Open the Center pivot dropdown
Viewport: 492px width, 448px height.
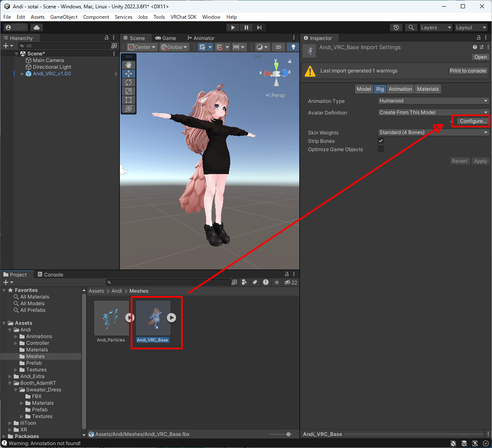tap(142, 47)
